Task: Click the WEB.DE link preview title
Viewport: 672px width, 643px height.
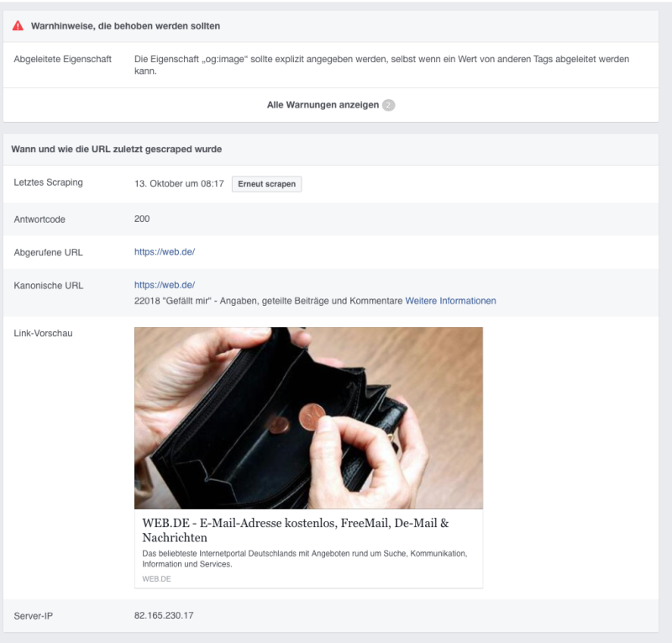Action: tap(296, 530)
